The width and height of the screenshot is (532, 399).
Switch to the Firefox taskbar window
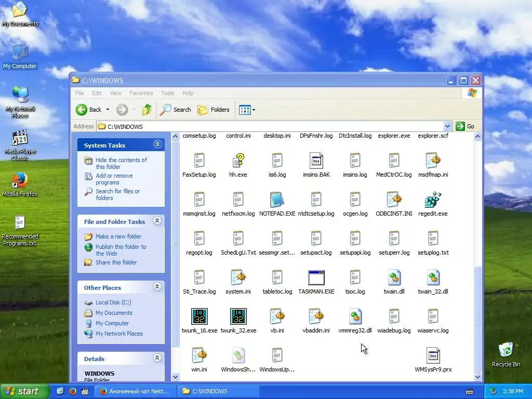click(x=135, y=391)
